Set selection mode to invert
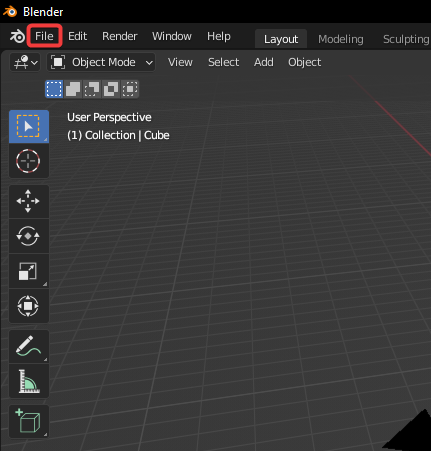This screenshot has height=451, width=431. (x=111, y=89)
